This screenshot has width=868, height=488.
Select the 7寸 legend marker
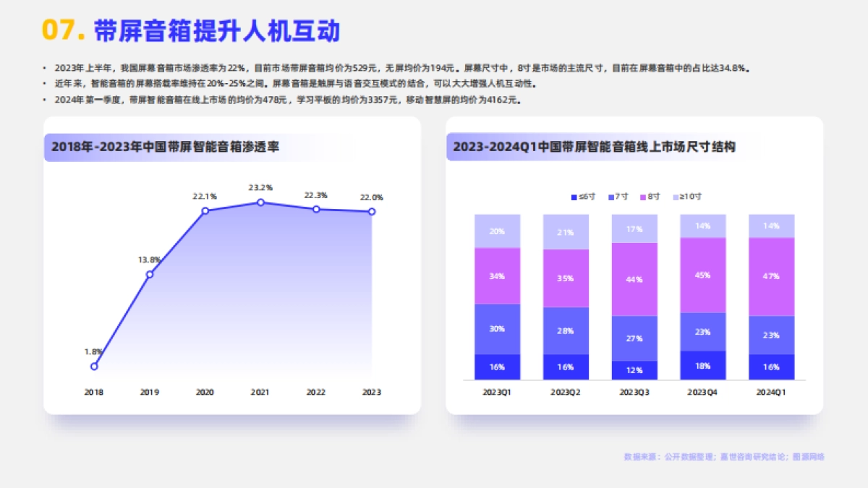pos(613,196)
